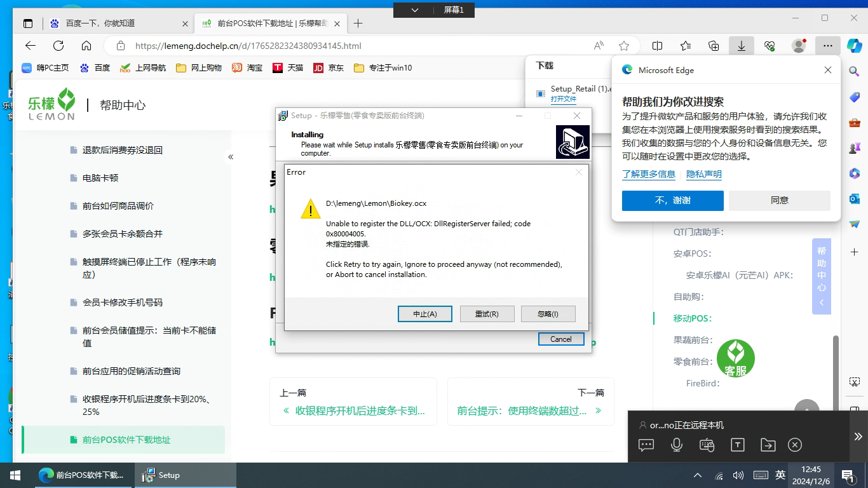
Task: Click the remote file transfer folder icon
Action: [x=768, y=445]
